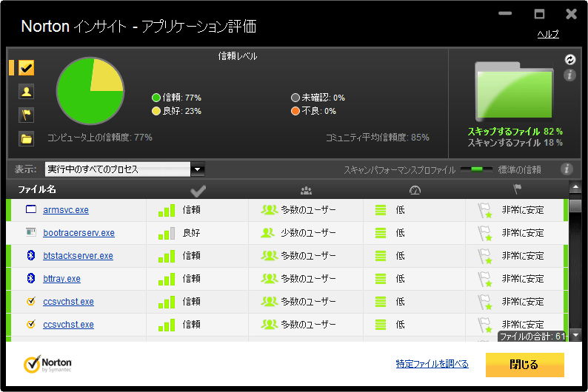The width and height of the screenshot is (588, 392).
Task: Click スキャンするファイル 18 % text
Action: (515, 143)
